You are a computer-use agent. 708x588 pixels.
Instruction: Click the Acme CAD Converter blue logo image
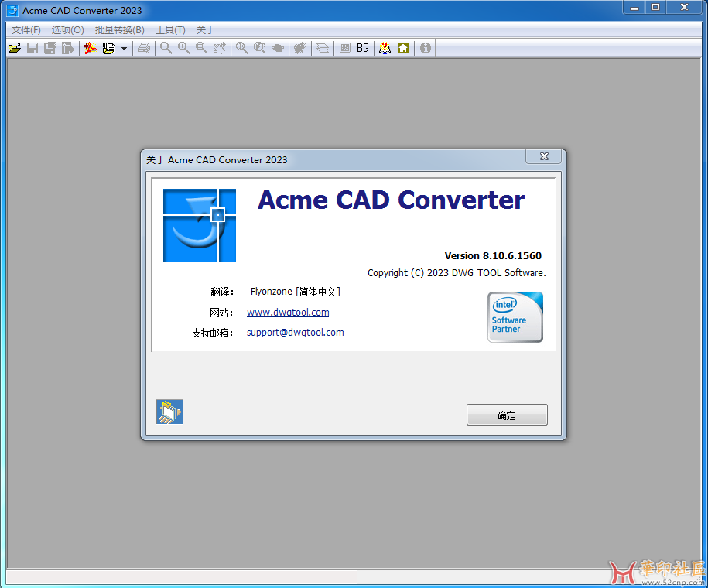pyautogui.click(x=200, y=225)
